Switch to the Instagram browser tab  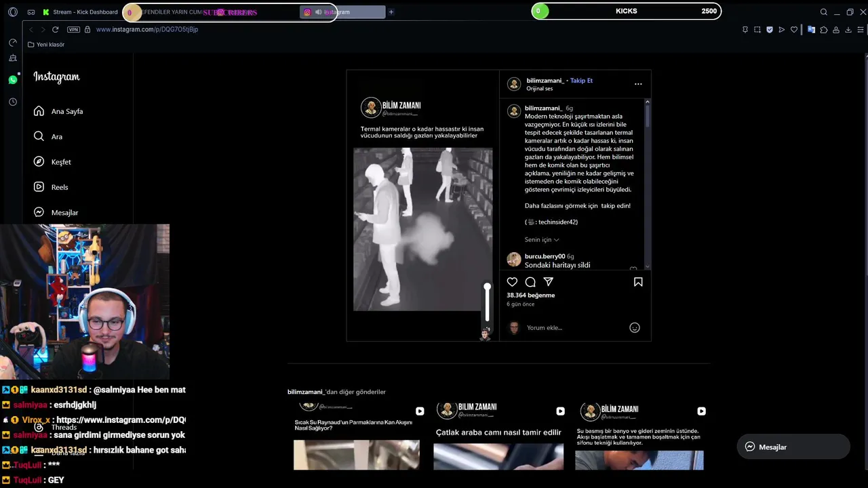pos(342,12)
